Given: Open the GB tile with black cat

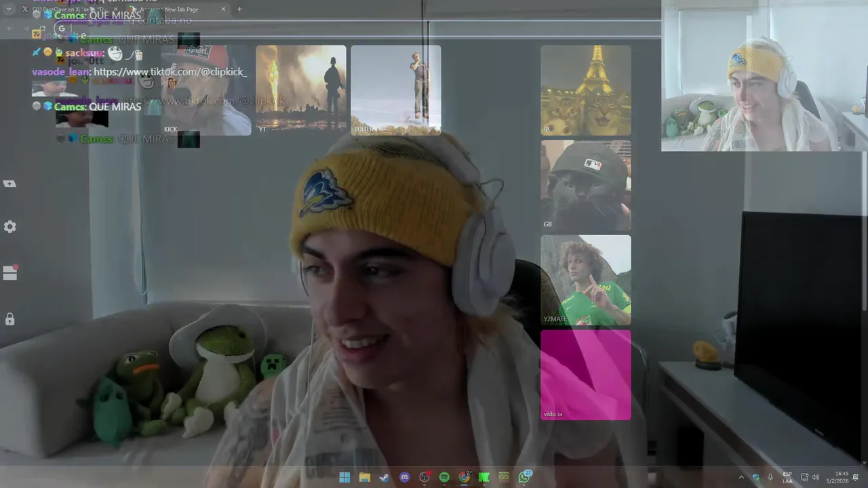Looking at the screenshot, I should [x=586, y=185].
